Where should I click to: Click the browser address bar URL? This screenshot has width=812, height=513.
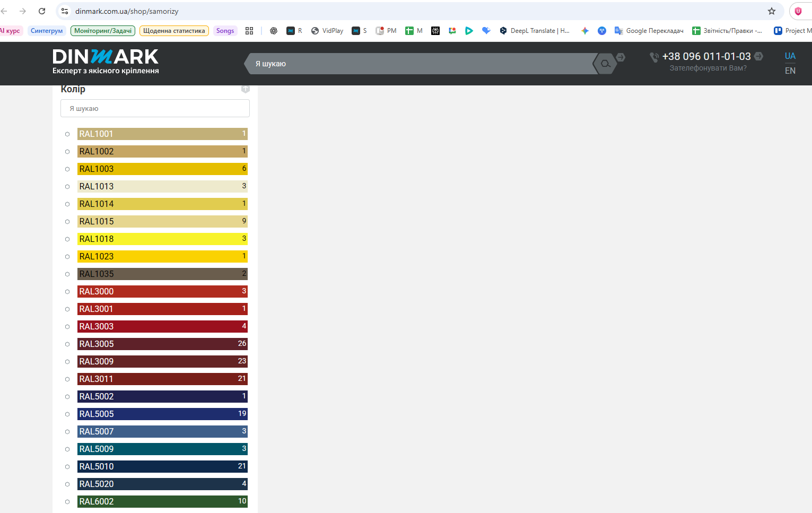tap(127, 11)
